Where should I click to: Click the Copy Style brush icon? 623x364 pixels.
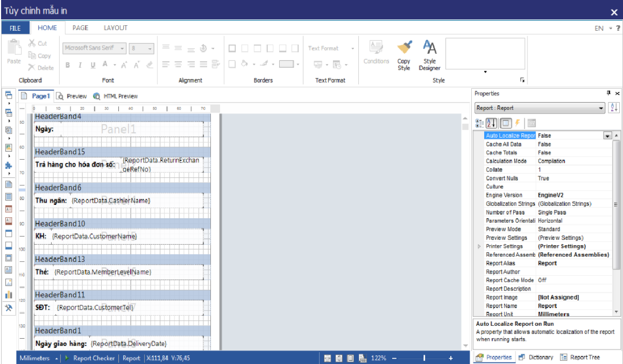[404, 48]
